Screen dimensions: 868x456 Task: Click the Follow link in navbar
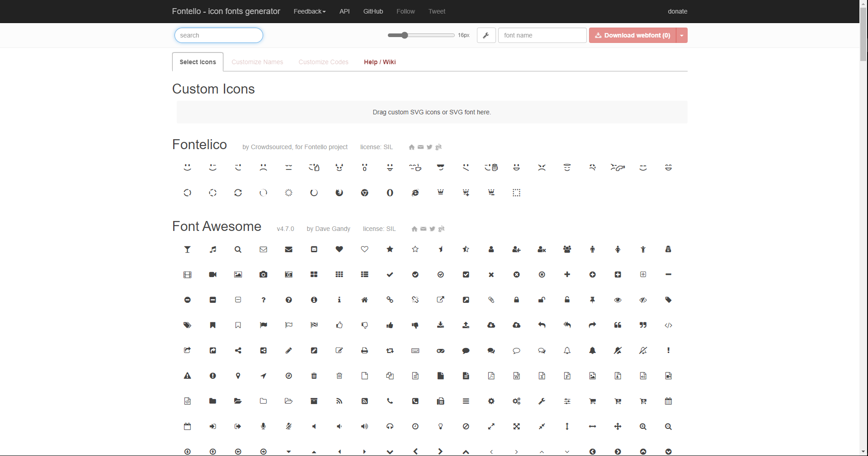pyautogui.click(x=406, y=11)
